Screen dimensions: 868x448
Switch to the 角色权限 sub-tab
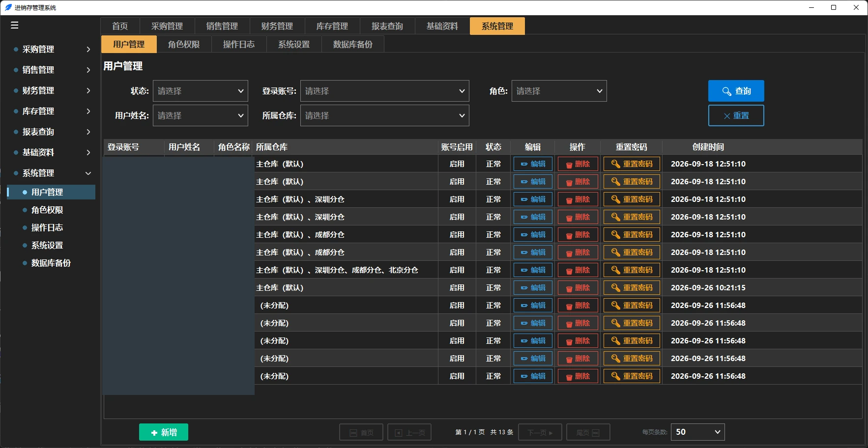(x=184, y=44)
